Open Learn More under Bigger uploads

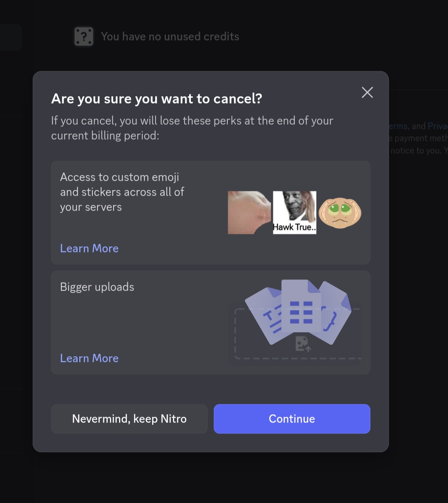[x=89, y=358]
